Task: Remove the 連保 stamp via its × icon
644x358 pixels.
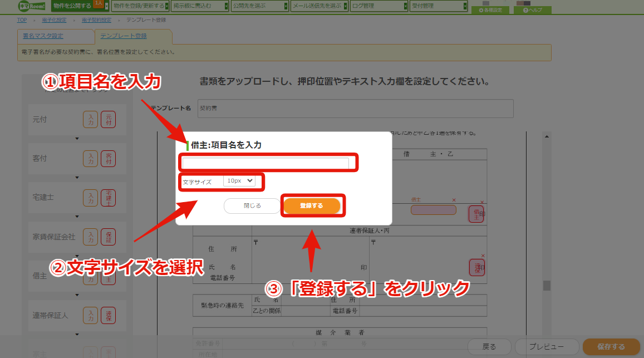Action: tap(483, 256)
